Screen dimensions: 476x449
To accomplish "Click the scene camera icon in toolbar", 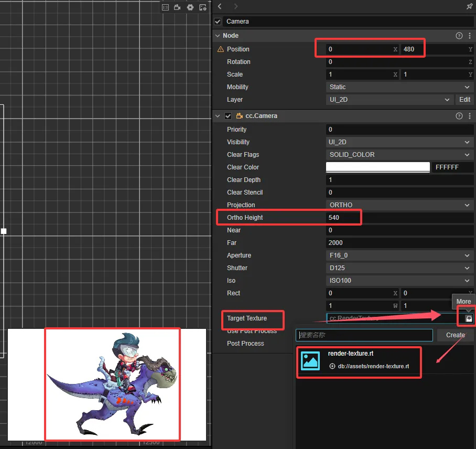I will (x=177, y=7).
